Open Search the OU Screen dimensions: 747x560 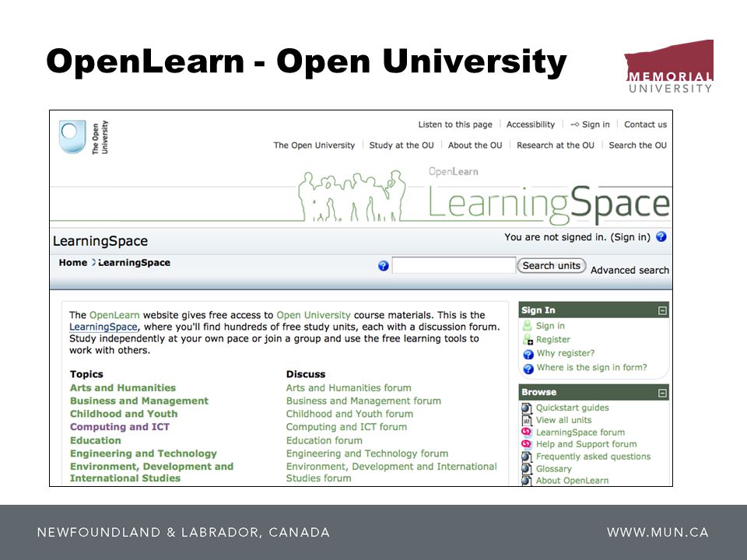coord(637,145)
